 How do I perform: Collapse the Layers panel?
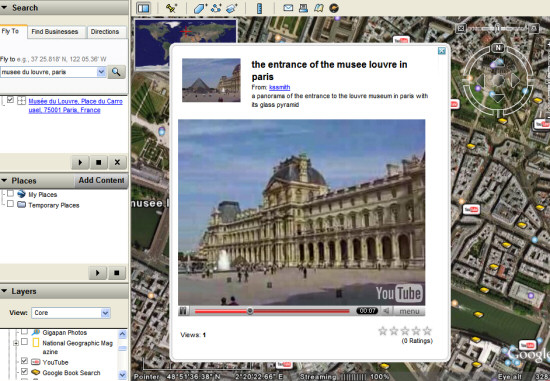[4, 291]
